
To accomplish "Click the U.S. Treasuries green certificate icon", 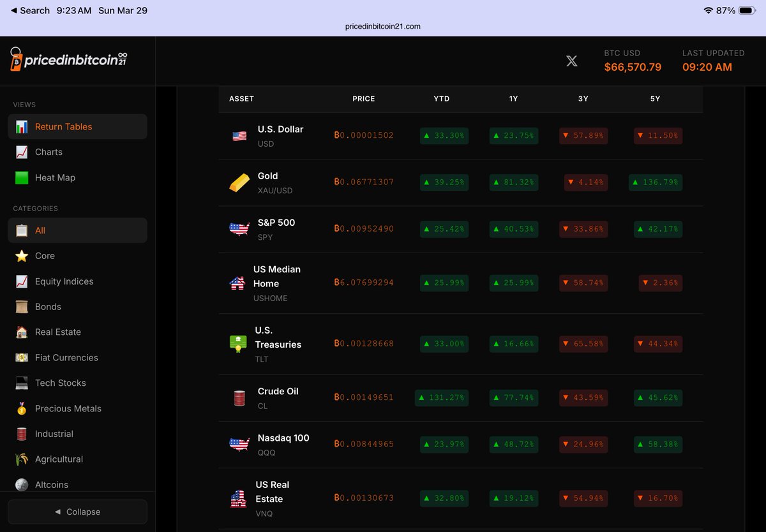I will click(x=238, y=343).
